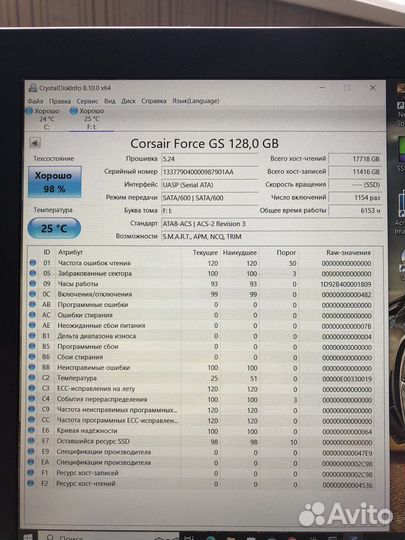This screenshot has height=540, width=405.
Task: Click the Порог column header
Action: pyautogui.click(x=286, y=253)
